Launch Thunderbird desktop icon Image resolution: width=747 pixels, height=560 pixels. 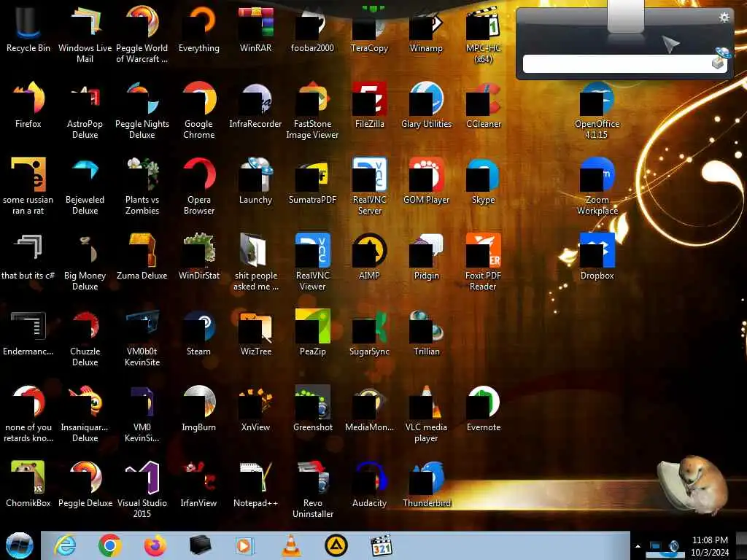coord(426,483)
